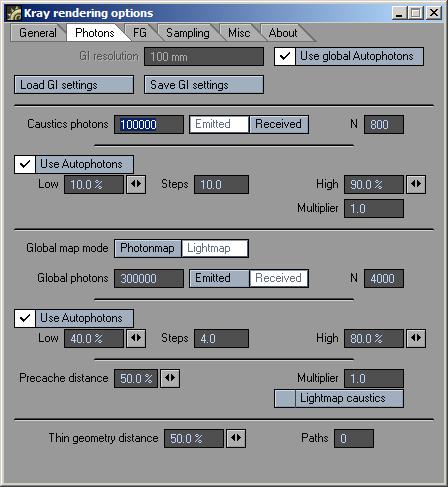Click Global photons 300000 field
The height and width of the screenshot is (487, 448).
(149, 278)
